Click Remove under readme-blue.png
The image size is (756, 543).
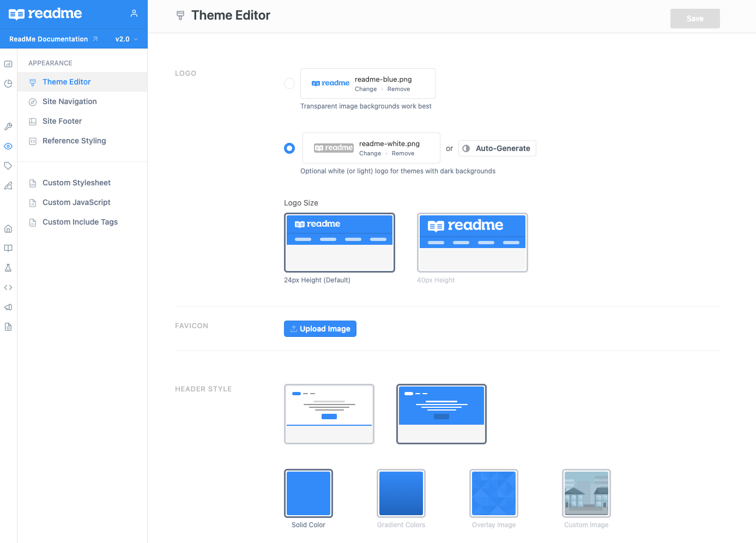[x=398, y=89]
